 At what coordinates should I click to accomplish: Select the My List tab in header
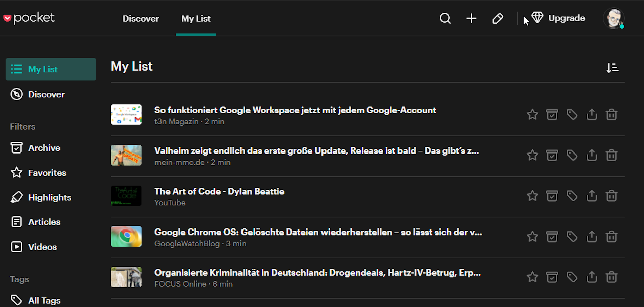[x=196, y=19]
